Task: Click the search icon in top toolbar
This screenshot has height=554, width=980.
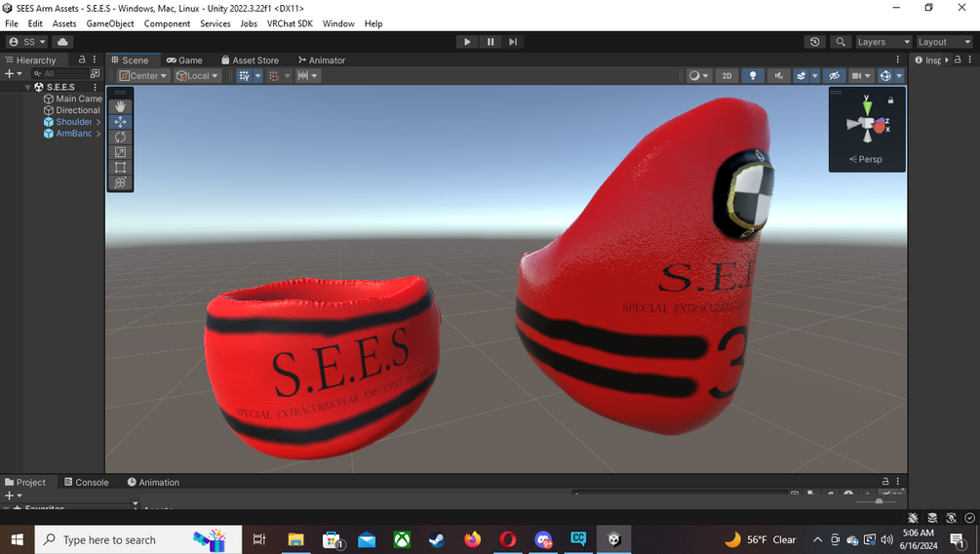Action: click(841, 42)
